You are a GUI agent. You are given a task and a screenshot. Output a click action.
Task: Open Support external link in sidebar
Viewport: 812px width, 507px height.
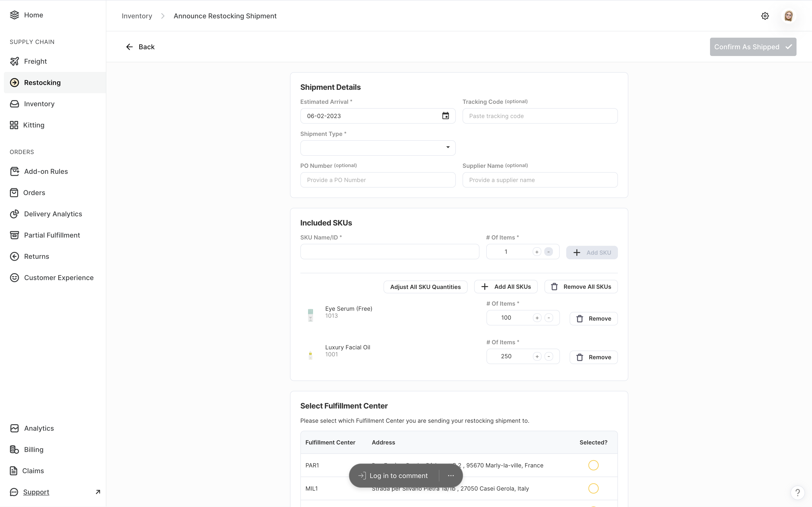point(36,492)
